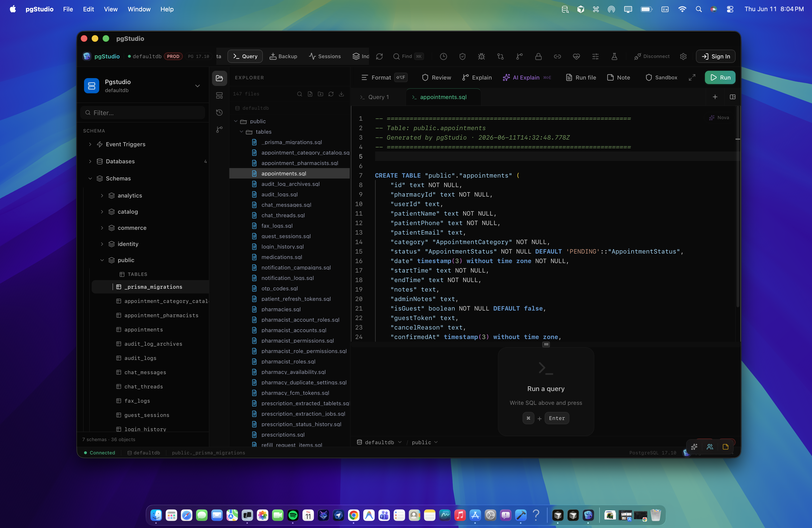The image size is (812, 528).
Task: Click the sliders tuning icon in toolbar
Action: 595,56
